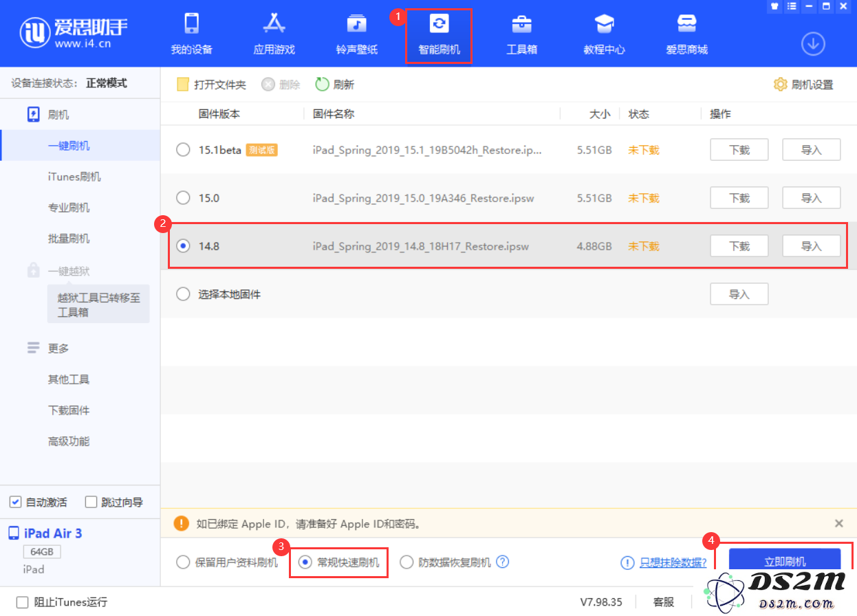
Task: Click 刷新 (Refresh) with green icon
Action: pyautogui.click(x=335, y=85)
